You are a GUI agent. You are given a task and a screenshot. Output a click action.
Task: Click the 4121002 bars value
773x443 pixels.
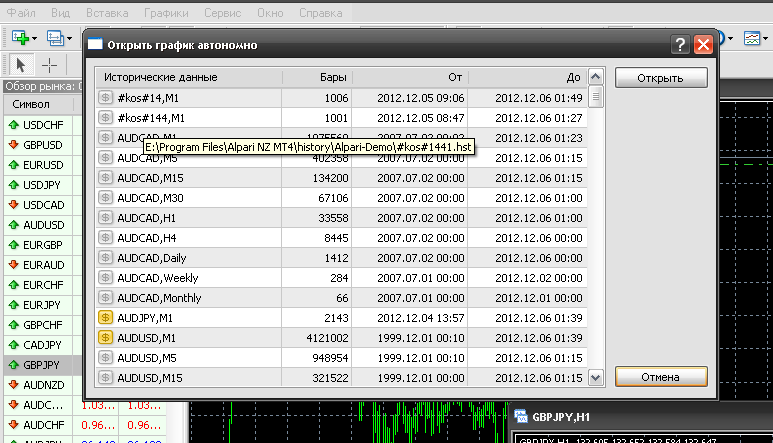coord(327,338)
